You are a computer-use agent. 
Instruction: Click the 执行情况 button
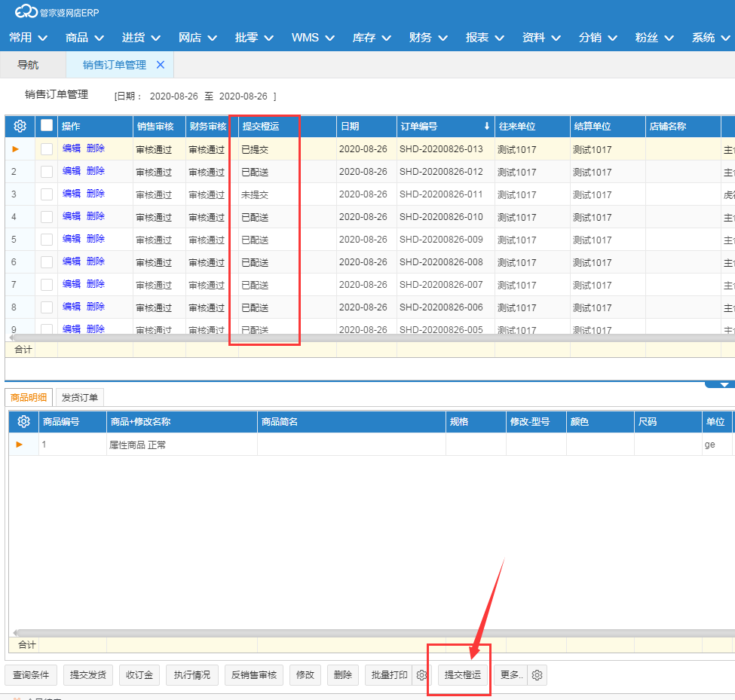(x=192, y=675)
